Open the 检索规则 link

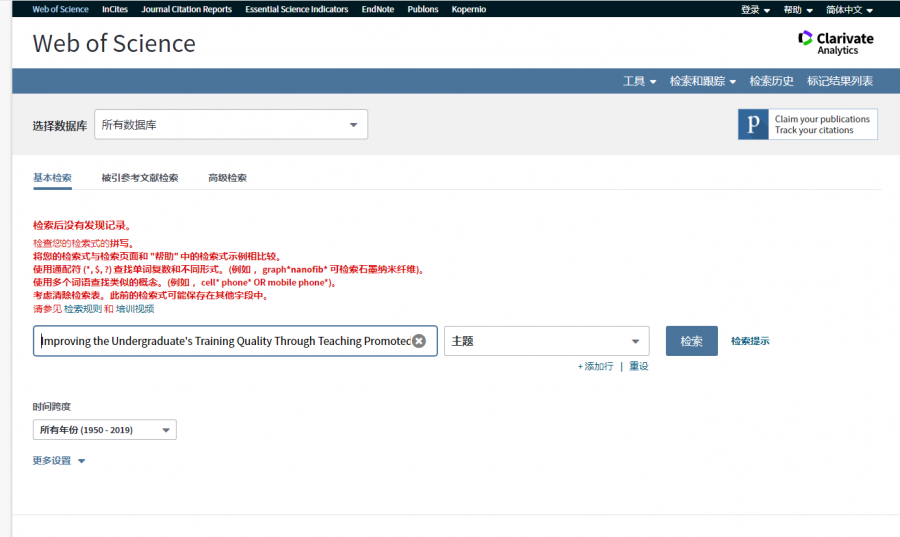(83, 309)
